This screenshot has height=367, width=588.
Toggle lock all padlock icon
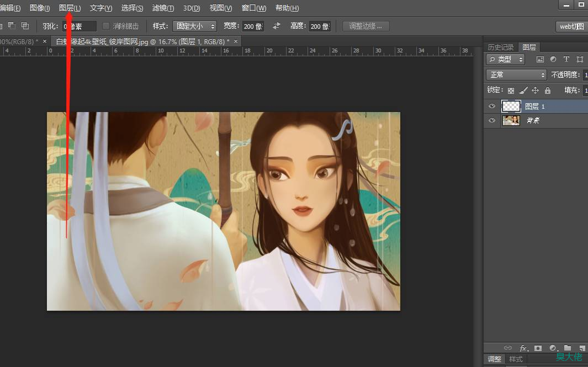(x=548, y=91)
